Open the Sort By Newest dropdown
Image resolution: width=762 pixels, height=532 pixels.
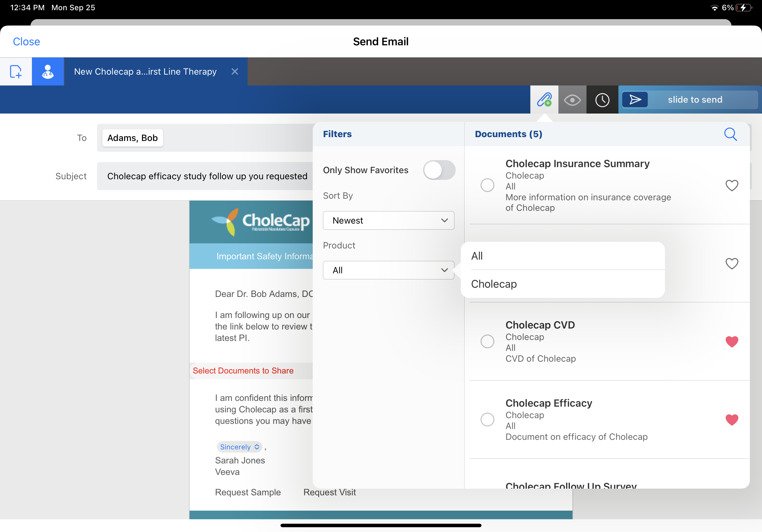[x=388, y=221]
